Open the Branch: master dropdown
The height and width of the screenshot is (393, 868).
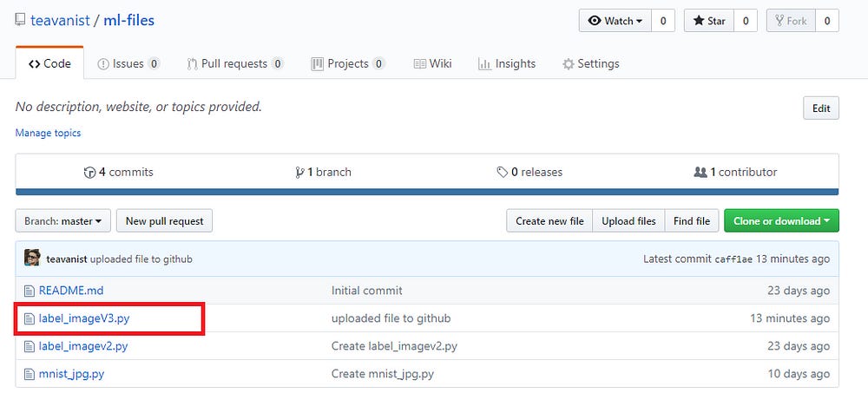point(63,221)
